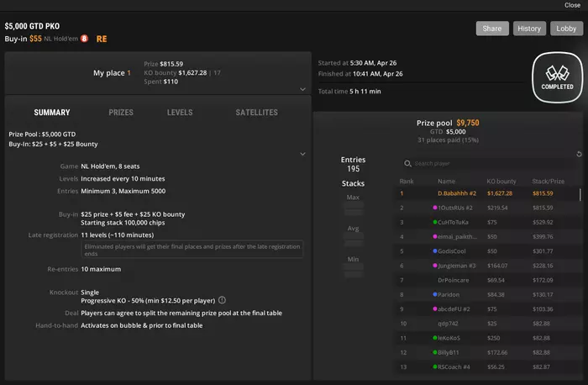Image resolution: width=588 pixels, height=385 pixels.
Task: Select the SATELLITES tab
Action: (256, 113)
